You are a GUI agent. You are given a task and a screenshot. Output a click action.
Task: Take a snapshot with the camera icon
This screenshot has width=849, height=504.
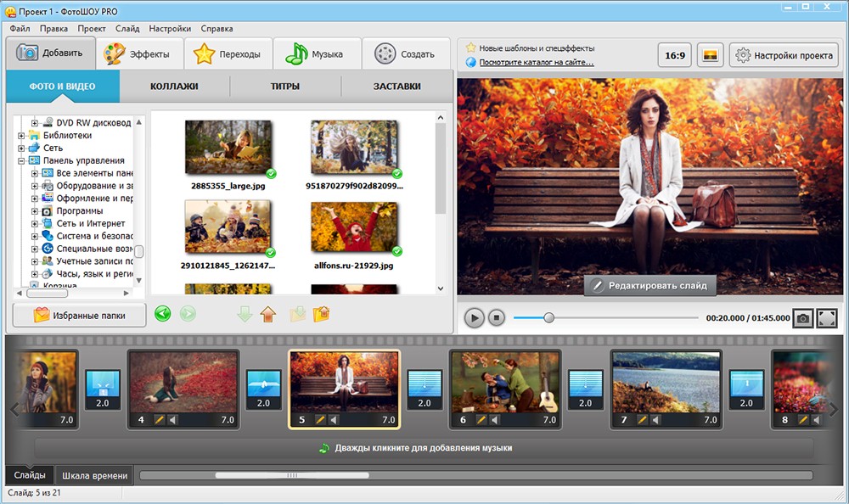802,318
